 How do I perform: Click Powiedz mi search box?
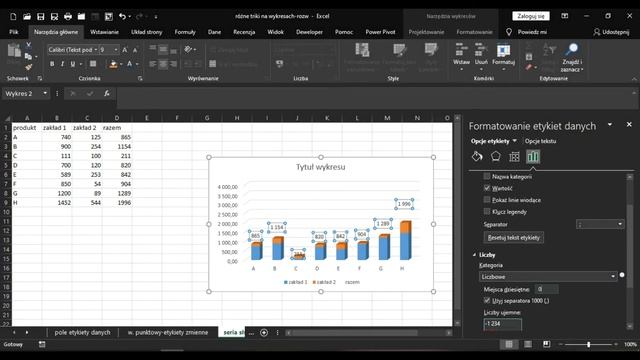click(x=532, y=32)
